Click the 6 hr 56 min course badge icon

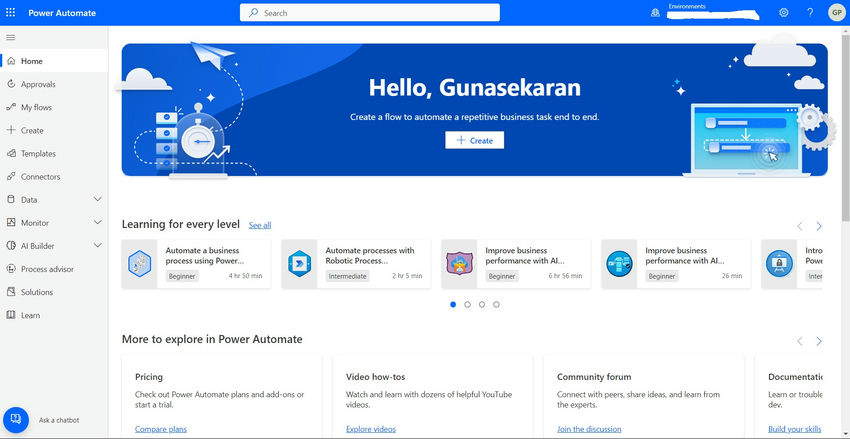[459, 264]
